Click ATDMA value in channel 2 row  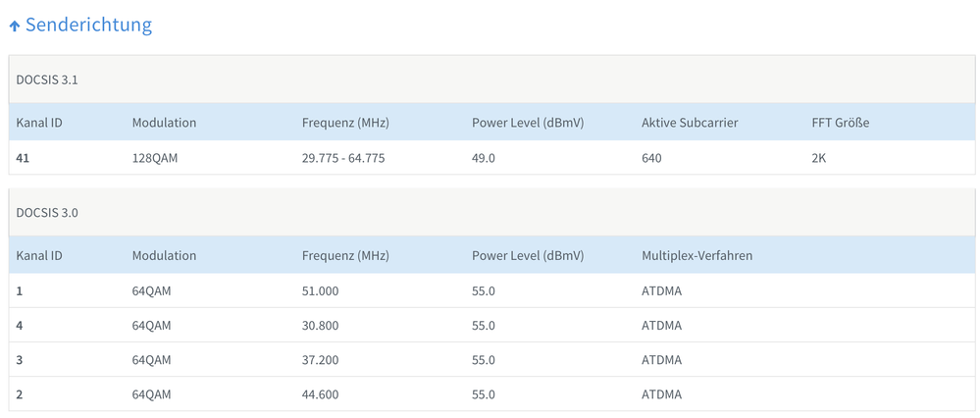pyautogui.click(x=661, y=394)
